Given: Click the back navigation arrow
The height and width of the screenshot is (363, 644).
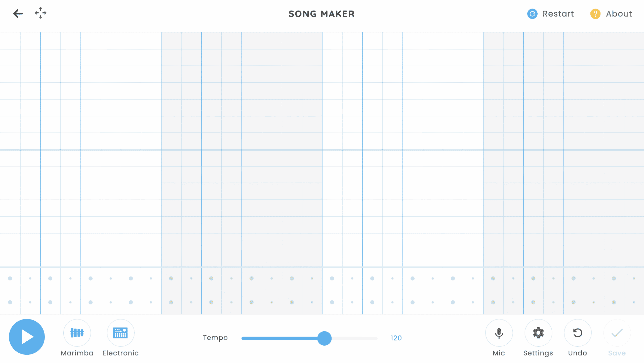Looking at the screenshot, I should pyautogui.click(x=18, y=13).
